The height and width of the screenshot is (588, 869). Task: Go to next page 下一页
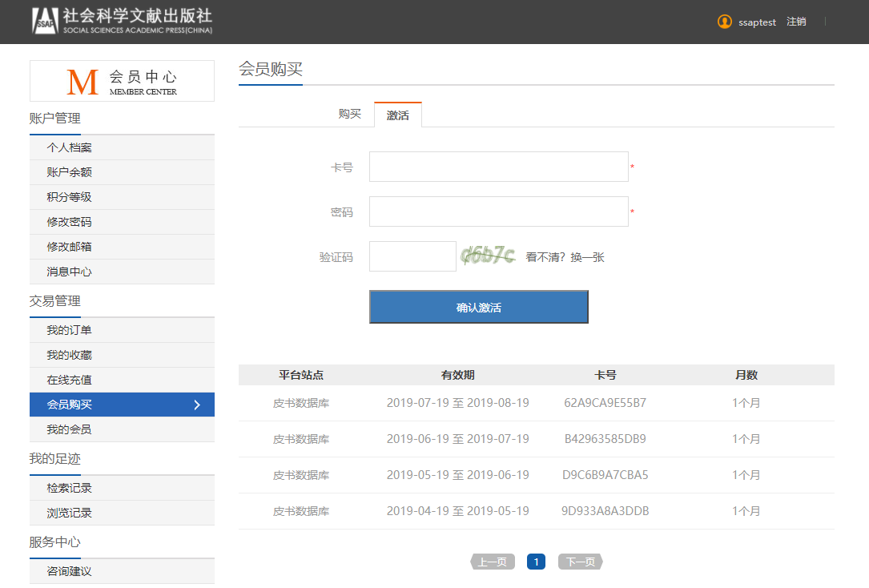point(580,562)
